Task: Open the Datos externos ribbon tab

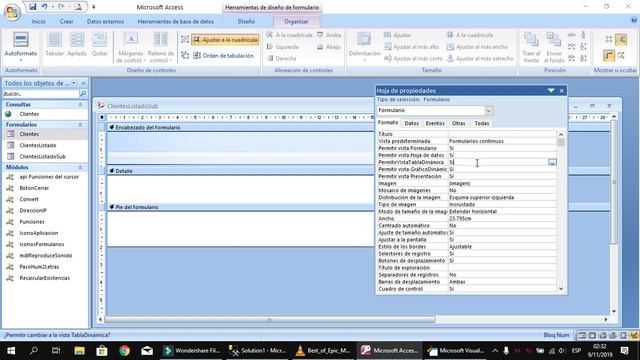Action: 105,21
